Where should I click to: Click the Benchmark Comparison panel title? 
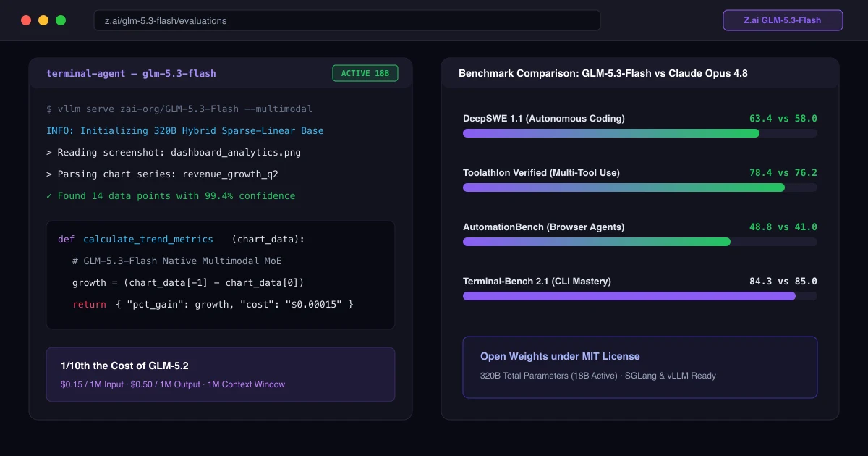coord(603,73)
